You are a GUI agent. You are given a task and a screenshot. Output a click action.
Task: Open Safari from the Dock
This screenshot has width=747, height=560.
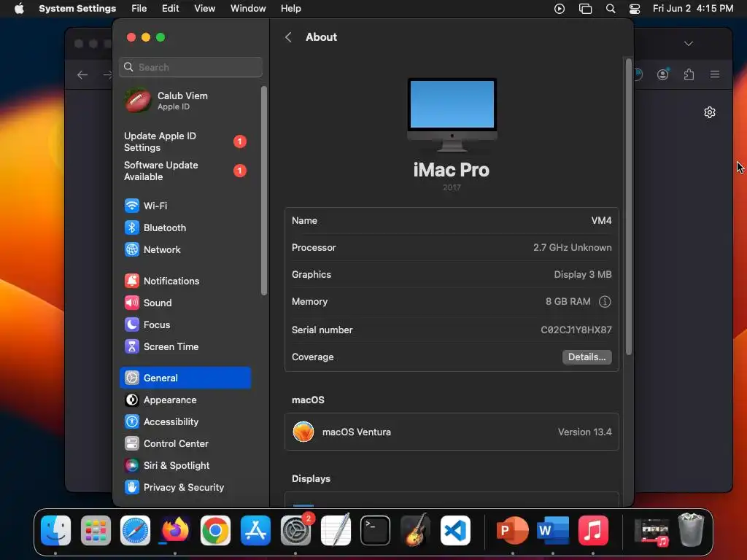coord(135,530)
